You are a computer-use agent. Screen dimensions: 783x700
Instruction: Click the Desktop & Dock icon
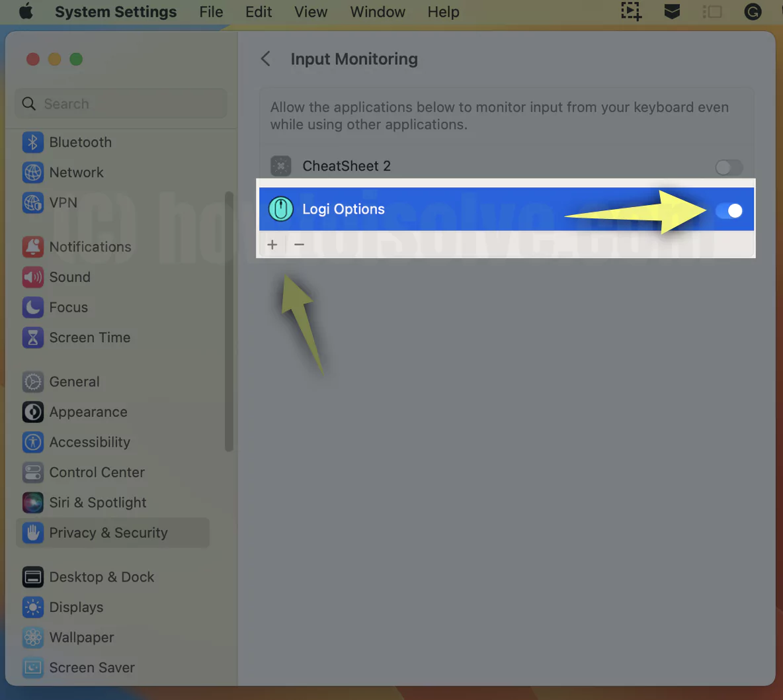click(33, 577)
